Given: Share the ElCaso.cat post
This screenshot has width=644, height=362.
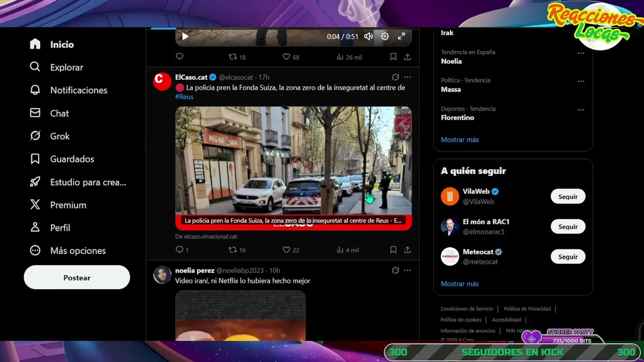Looking at the screenshot, I should (408, 249).
